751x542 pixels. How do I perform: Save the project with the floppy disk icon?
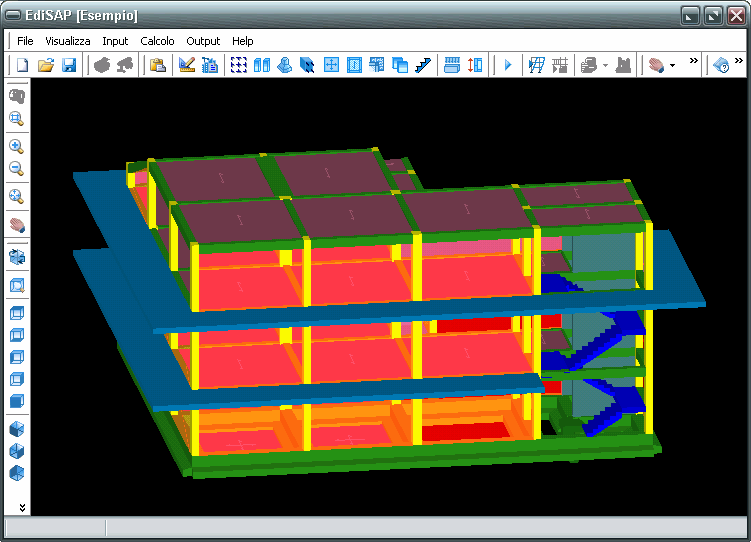tap(69, 65)
